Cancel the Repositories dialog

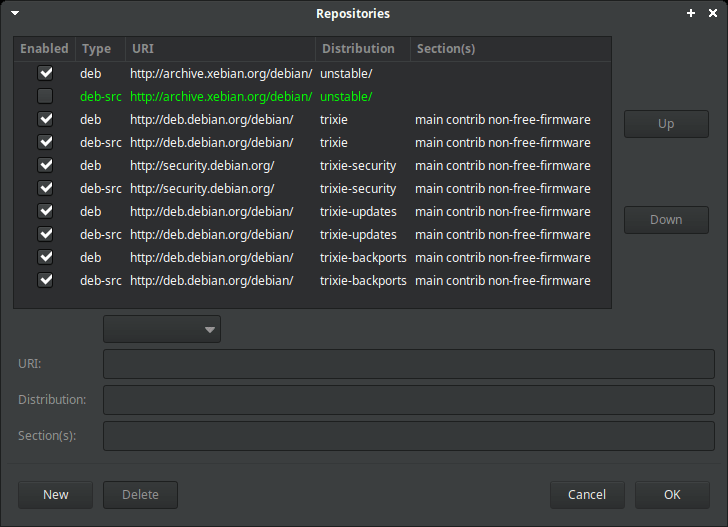pos(587,494)
